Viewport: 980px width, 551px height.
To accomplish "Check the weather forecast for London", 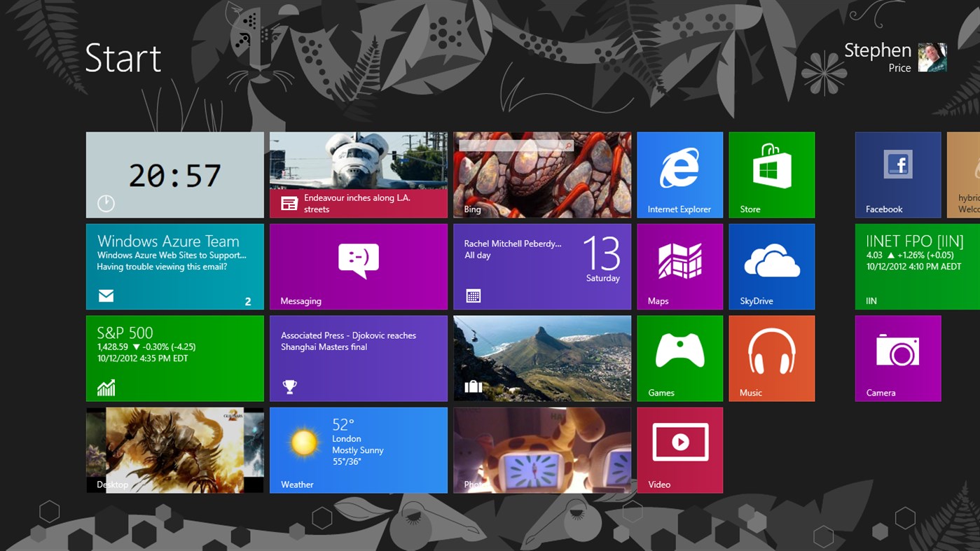I will (x=358, y=449).
